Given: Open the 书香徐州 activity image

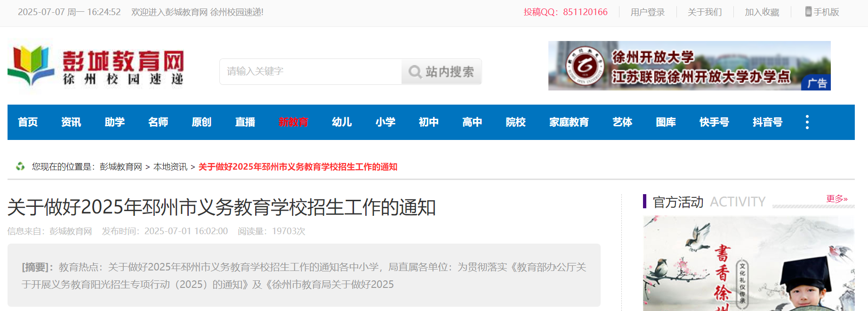Looking at the screenshot, I should (x=748, y=263).
